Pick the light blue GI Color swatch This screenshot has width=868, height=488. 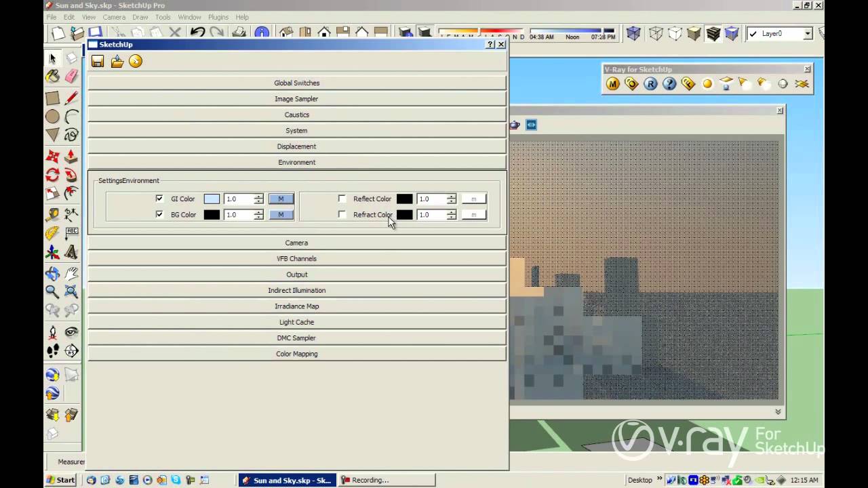pyautogui.click(x=212, y=199)
